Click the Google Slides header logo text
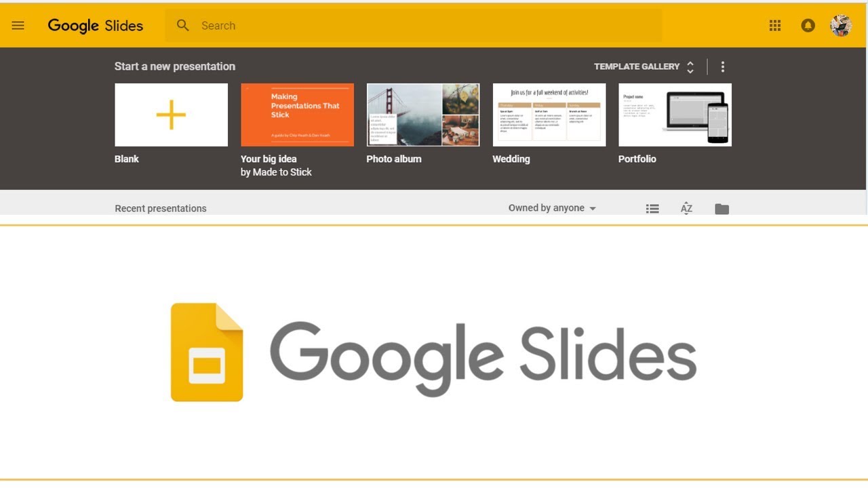868x488 pixels. [x=96, y=26]
